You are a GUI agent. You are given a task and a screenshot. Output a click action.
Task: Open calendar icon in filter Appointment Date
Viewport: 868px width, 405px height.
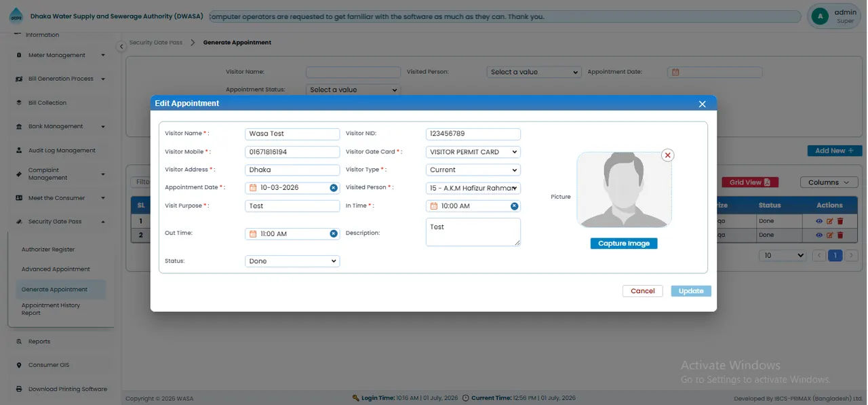click(x=675, y=72)
